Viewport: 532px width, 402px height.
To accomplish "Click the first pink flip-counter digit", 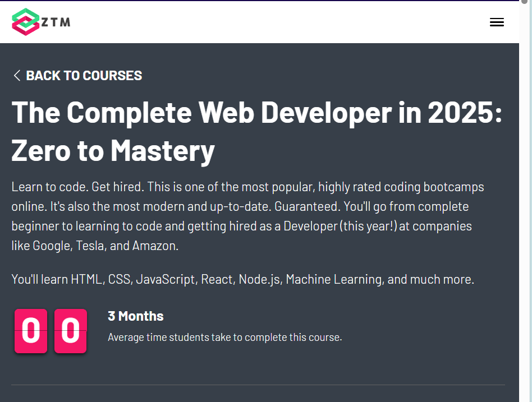I will point(30,331).
